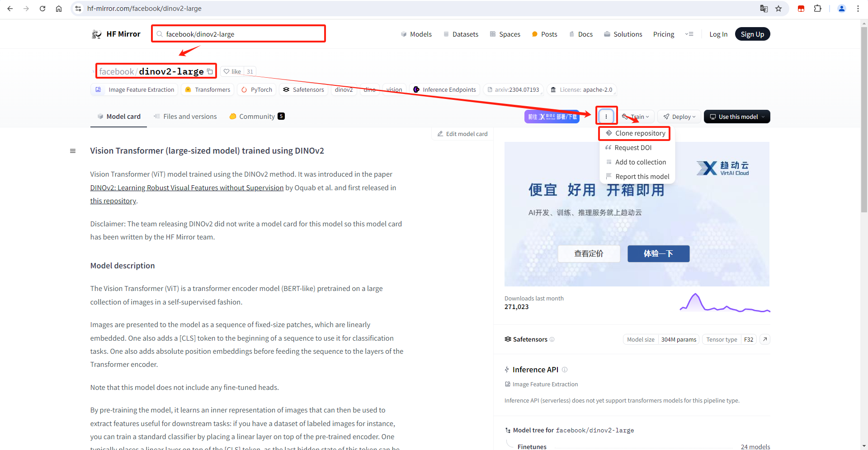The width and height of the screenshot is (868, 450).
Task: Click the dinov2 tag
Action: [x=344, y=90]
